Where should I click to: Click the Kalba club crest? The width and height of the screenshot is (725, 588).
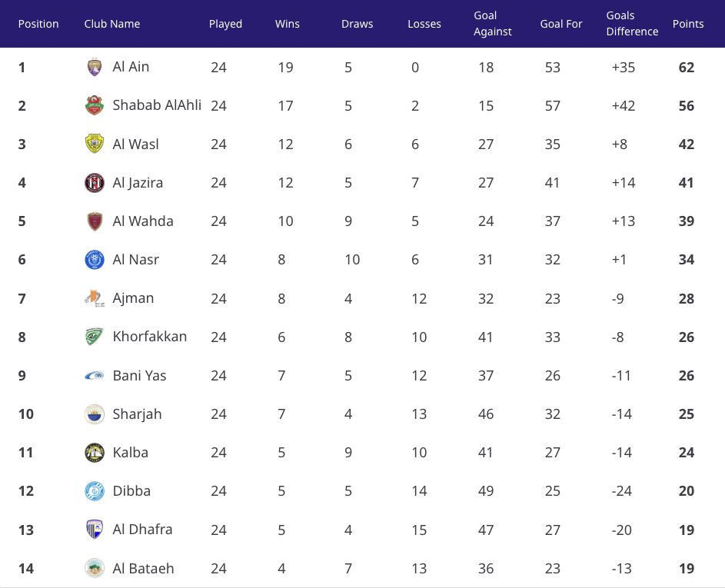point(95,452)
